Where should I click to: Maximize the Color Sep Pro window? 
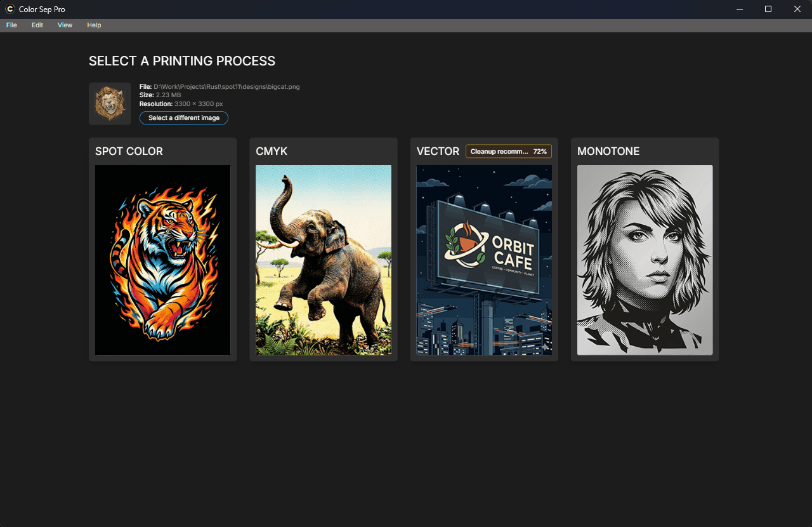(768, 9)
